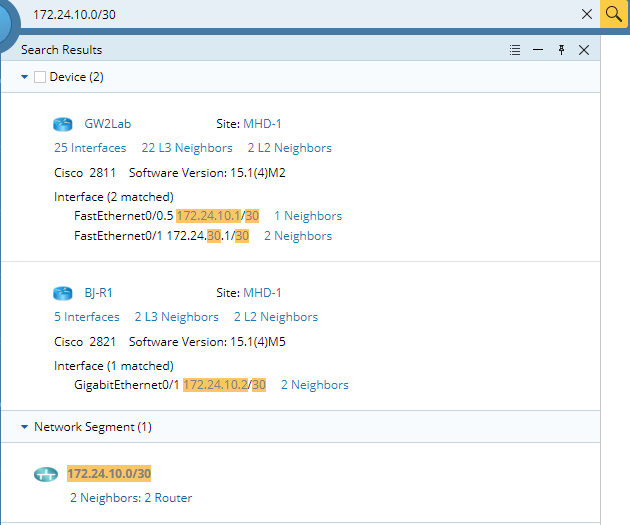Click 2 Neighbors next to GigabitEthernet0/1
The width and height of the screenshot is (630, 525).
pyautogui.click(x=314, y=385)
